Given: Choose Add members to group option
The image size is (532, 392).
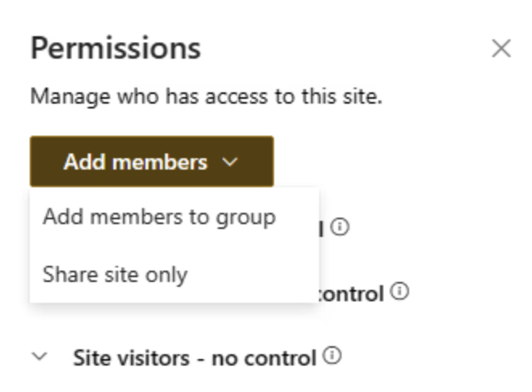Looking at the screenshot, I should click(x=159, y=217).
